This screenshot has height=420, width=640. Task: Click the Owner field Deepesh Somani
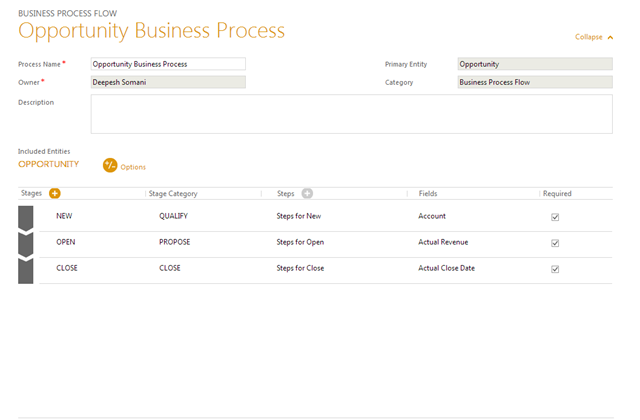(168, 82)
